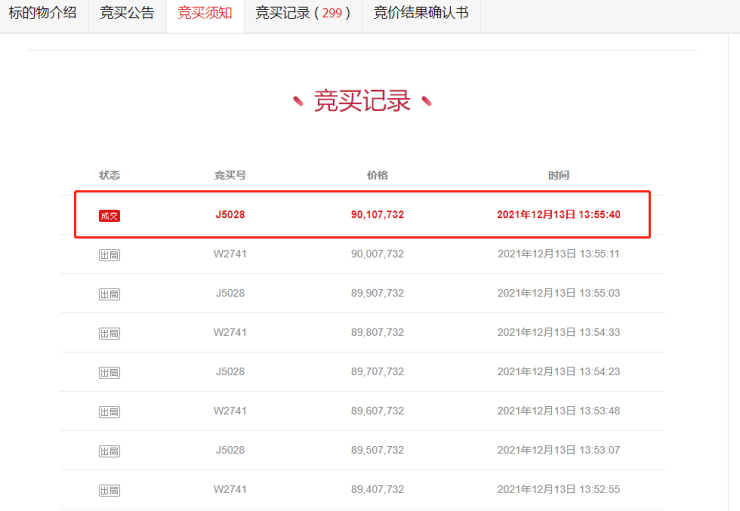Click the 时间 column header

(x=559, y=175)
